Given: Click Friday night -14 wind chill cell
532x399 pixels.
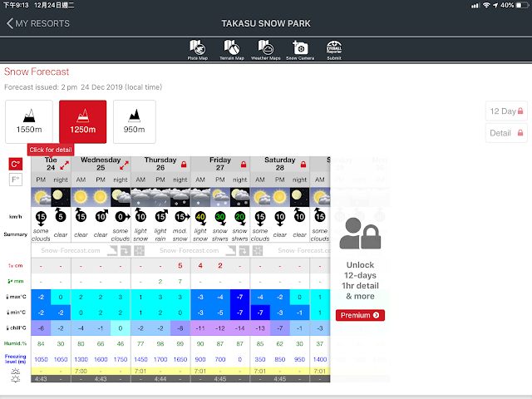Looking at the screenshot, I should (x=240, y=328).
